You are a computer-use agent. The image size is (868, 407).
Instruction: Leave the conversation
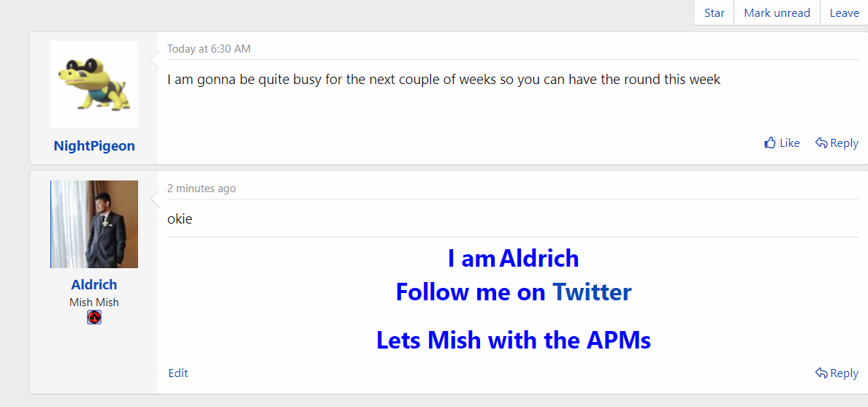pos(844,12)
